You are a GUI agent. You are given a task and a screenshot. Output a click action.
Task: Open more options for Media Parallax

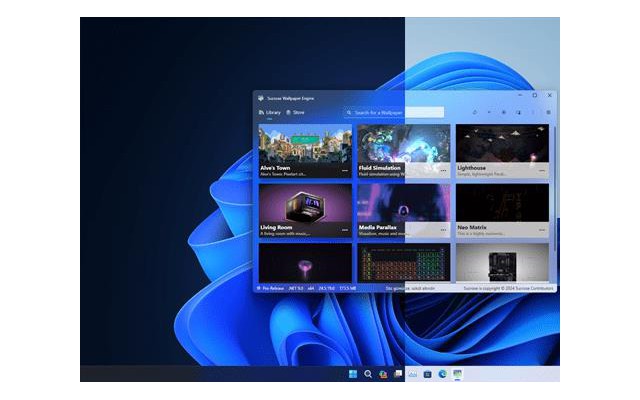click(x=443, y=230)
